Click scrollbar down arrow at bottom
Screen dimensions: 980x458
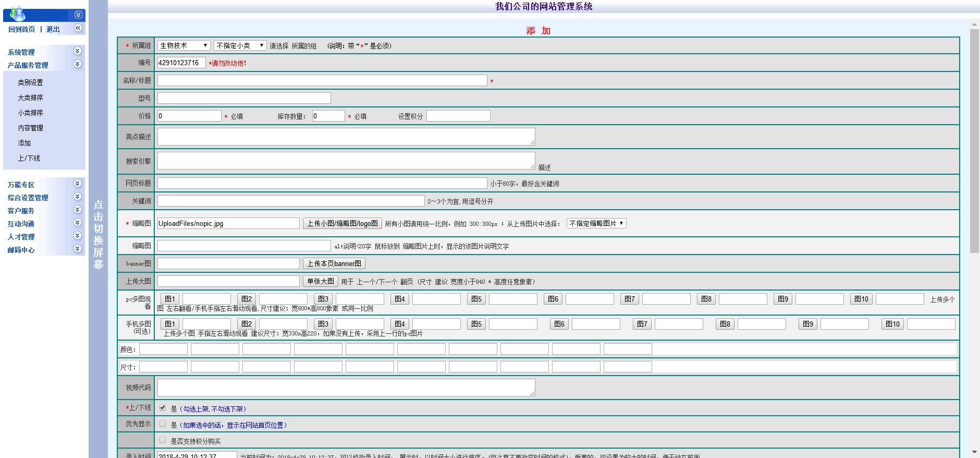tap(974, 452)
